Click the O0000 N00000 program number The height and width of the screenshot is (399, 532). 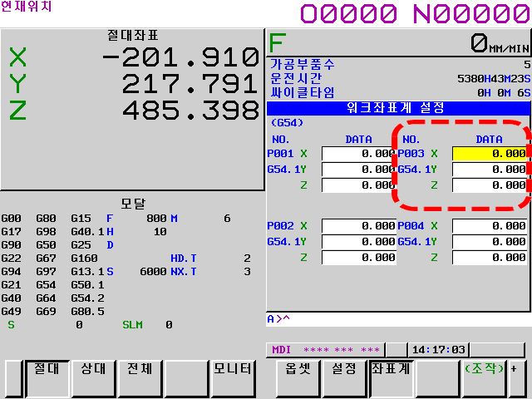pyautogui.click(x=415, y=13)
